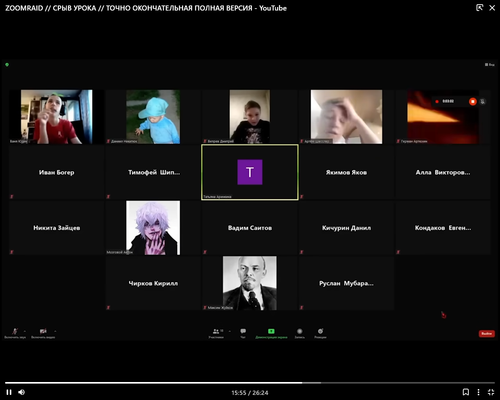The image size is (500, 400).
Task: Click the red-shirt boy video tile
Action: coord(57,117)
